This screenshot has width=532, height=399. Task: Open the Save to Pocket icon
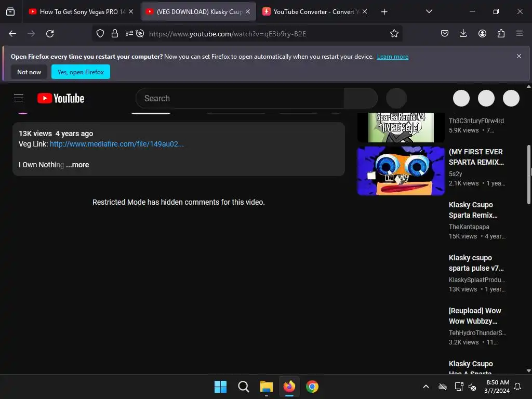[x=445, y=33]
